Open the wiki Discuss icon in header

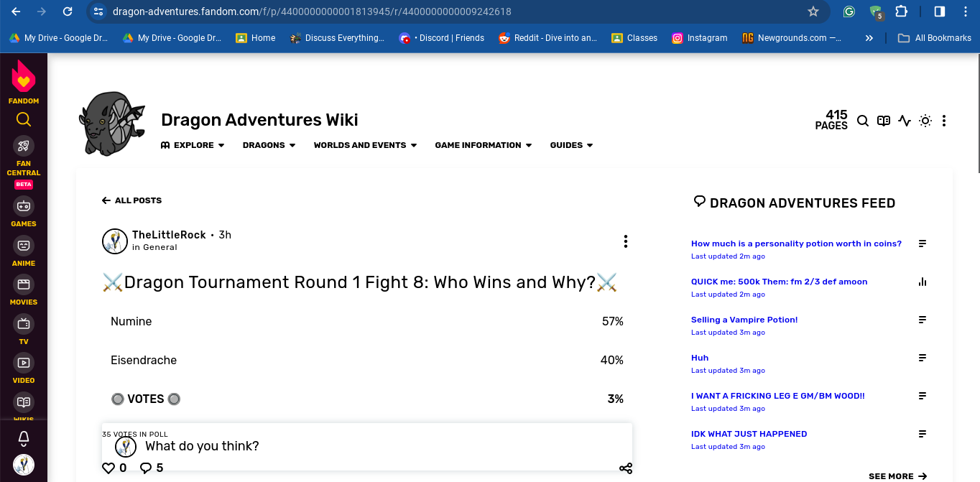[x=884, y=121]
